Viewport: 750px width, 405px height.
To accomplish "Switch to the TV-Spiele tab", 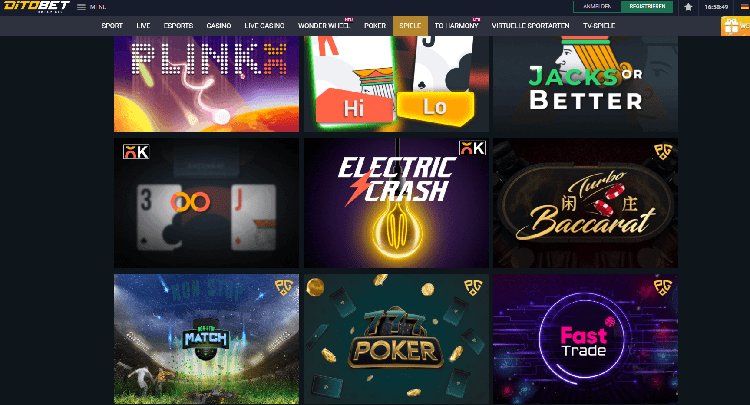I will pos(599,26).
